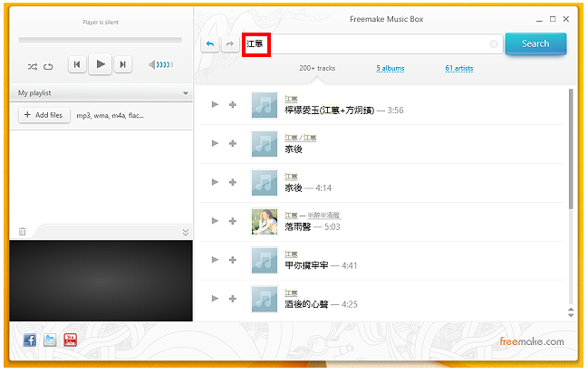Play the 5:03 track
Image resolution: width=588 pixels, height=374 pixels.
point(215,221)
